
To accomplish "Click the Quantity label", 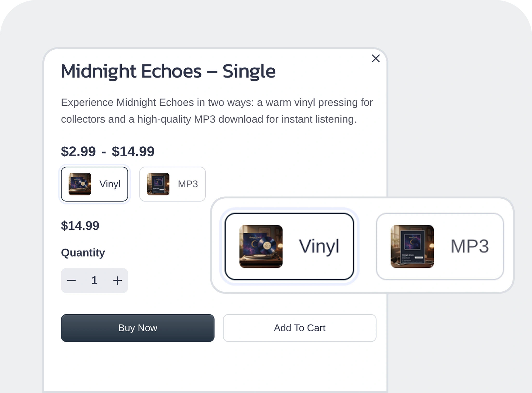I will tap(83, 253).
